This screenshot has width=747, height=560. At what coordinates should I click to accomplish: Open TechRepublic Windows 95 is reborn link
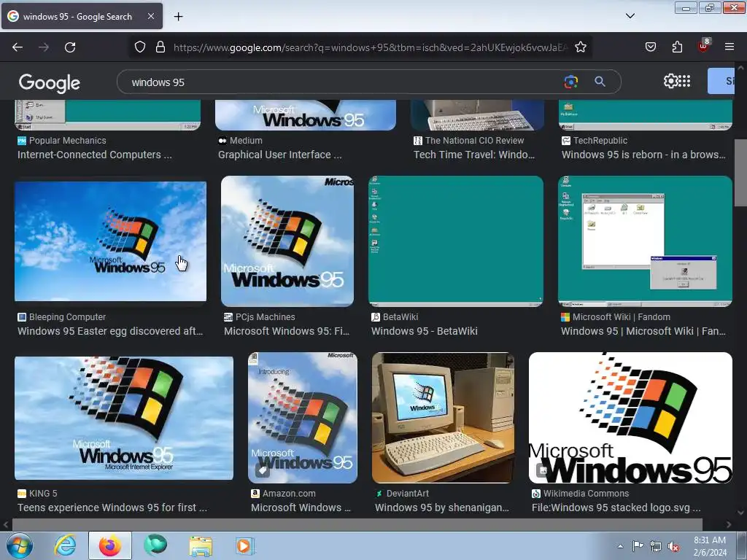(x=643, y=155)
